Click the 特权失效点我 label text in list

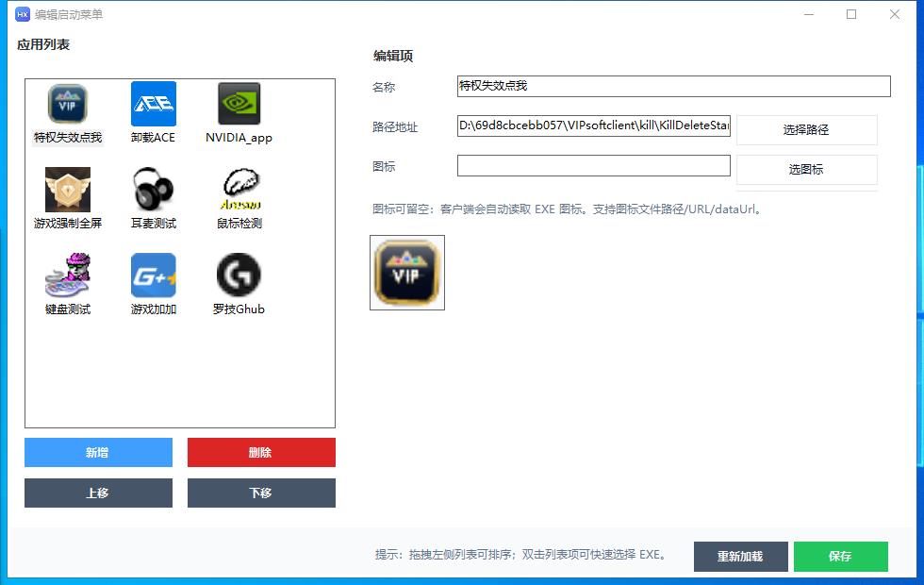pos(68,138)
